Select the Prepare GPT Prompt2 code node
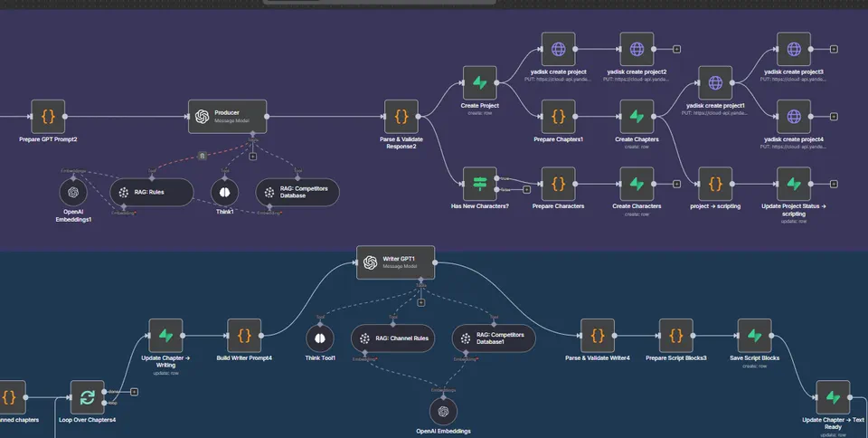This screenshot has height=438, width=868. [x=48, y=116]
